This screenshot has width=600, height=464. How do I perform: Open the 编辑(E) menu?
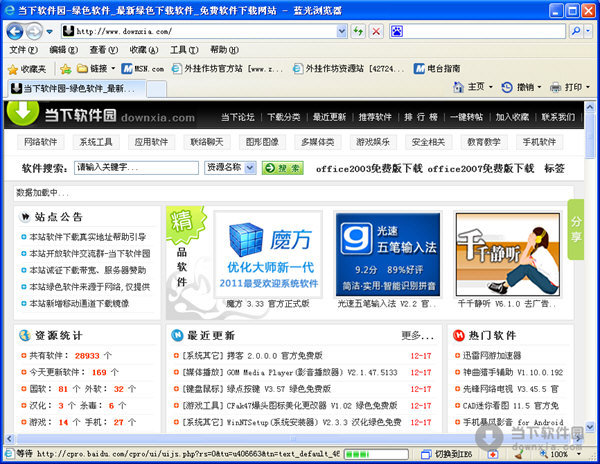(x=64, y=50)
